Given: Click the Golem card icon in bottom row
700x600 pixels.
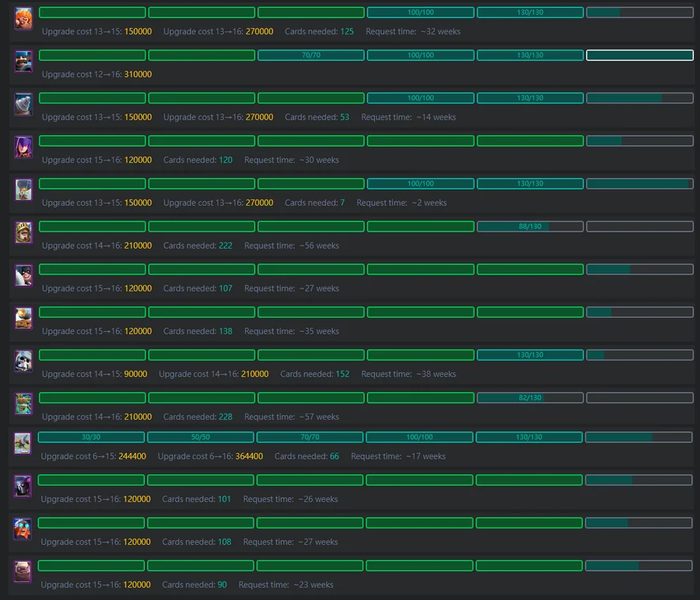Looking at the screenshot, I should 23,571.
